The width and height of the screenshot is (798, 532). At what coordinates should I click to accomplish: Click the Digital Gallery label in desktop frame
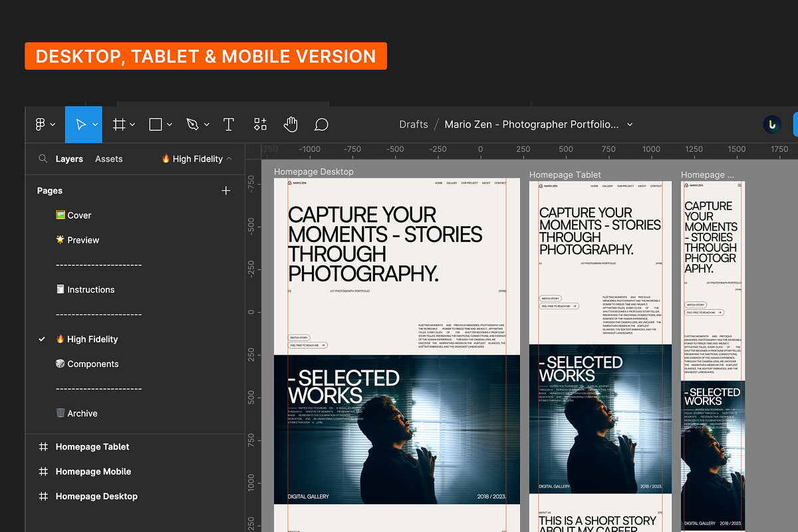[309, 497]
